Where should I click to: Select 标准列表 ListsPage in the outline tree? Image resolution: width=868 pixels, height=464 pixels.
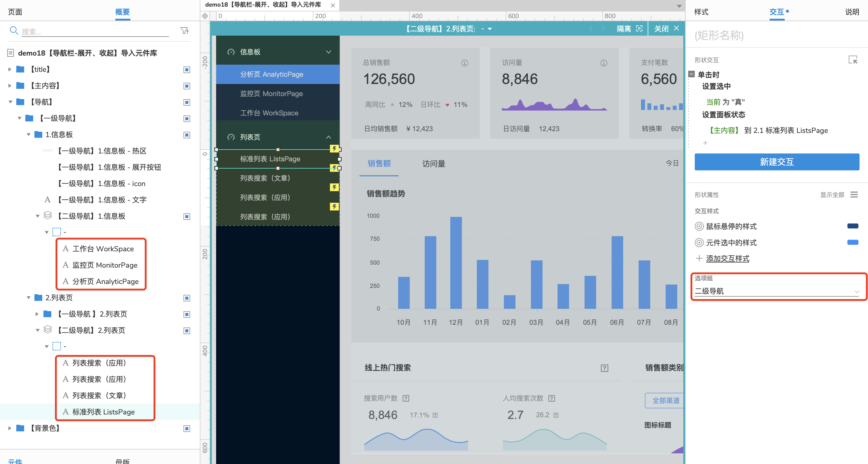tap(103, 412)
